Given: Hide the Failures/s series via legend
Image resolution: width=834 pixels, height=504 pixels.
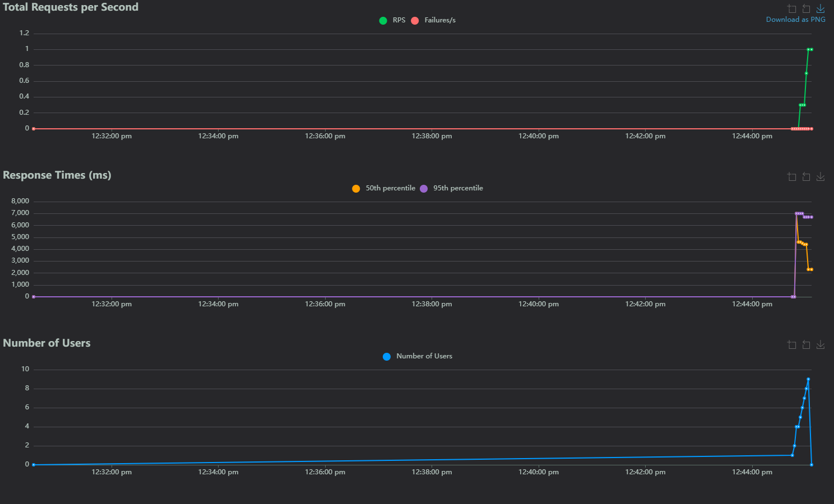Looking at the screenshot, I should point(433,20).
